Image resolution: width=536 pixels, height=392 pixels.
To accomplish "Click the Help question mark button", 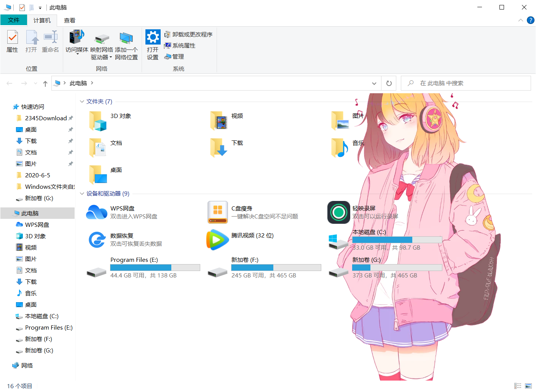I will (531, 20).
